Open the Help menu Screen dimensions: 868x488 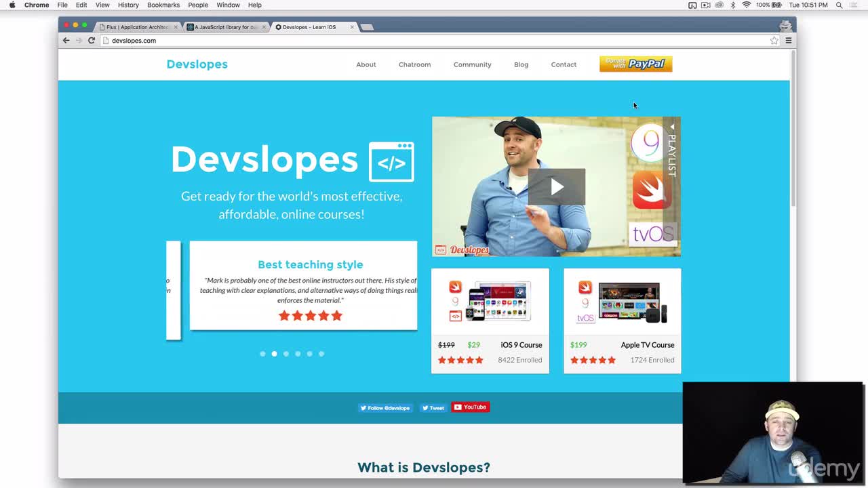pyautogui.click(x=255, y=5)
